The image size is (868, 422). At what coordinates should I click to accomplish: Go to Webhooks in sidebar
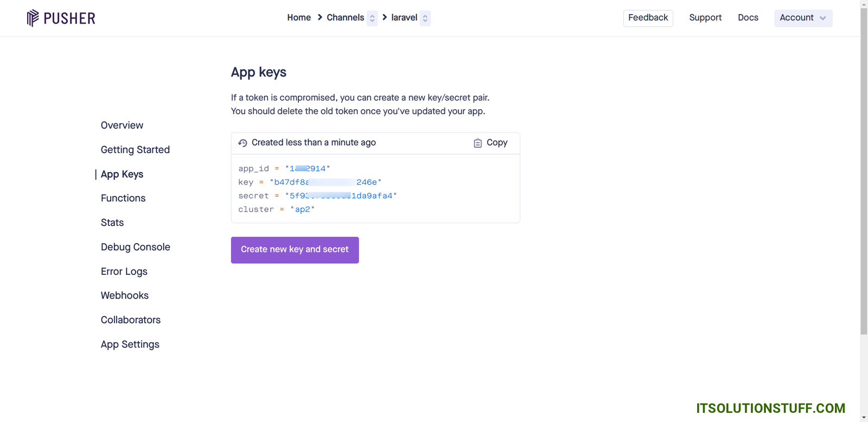(x=125, y=295)
